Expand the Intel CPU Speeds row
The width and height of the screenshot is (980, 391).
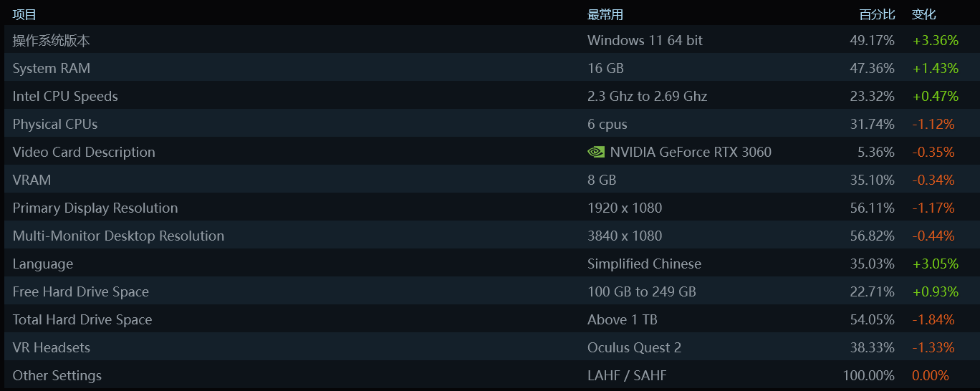(489, 96)
